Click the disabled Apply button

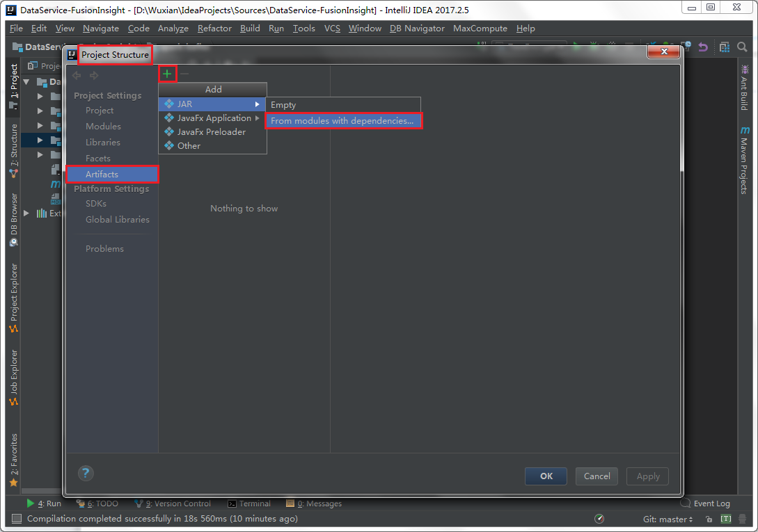(x=647, y=476)
